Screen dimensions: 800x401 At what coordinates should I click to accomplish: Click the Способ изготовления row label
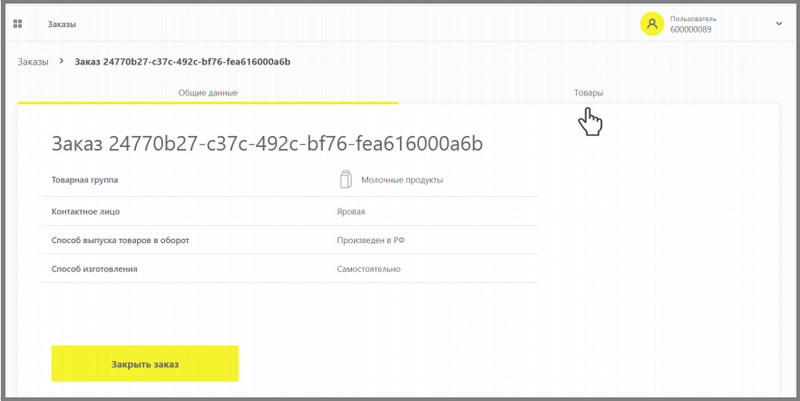(94, 269)
